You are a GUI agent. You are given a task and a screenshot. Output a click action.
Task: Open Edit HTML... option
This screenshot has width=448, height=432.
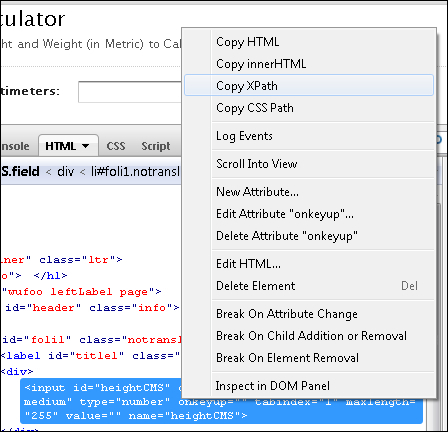(309, 264)
